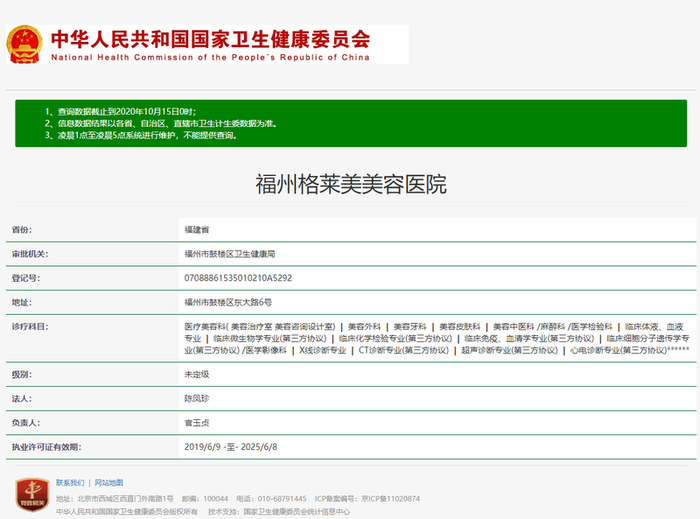Click the 地址 row label
Image resolution: width=700 pixels, height=519 pixels.
tap(21, 302)
